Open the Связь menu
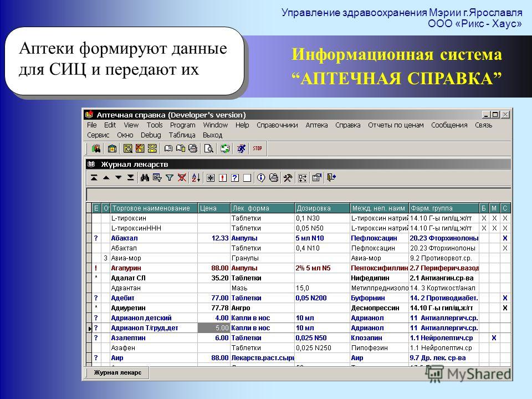Screen dimensions: 532x399 [483, 125]
